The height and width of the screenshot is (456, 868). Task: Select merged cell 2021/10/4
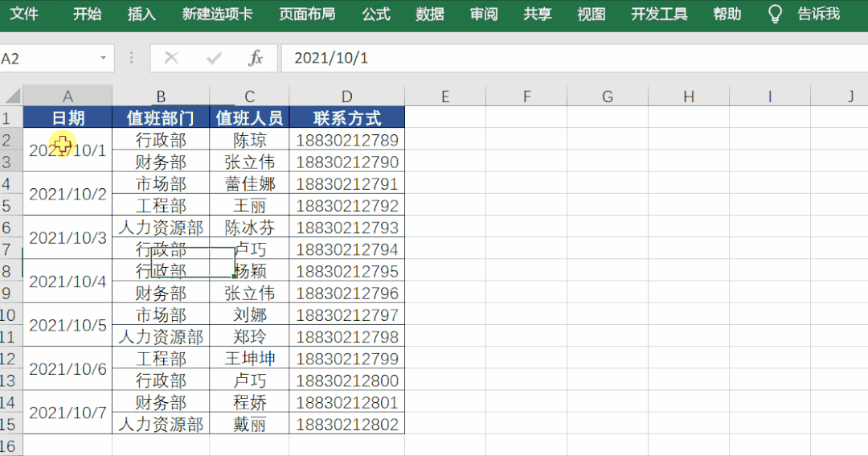tap(68, 281)
